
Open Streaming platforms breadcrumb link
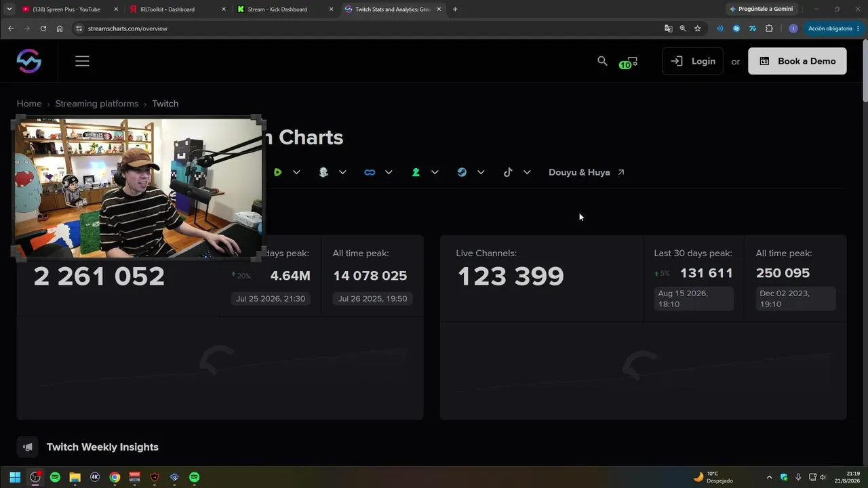tap(97, 104)
